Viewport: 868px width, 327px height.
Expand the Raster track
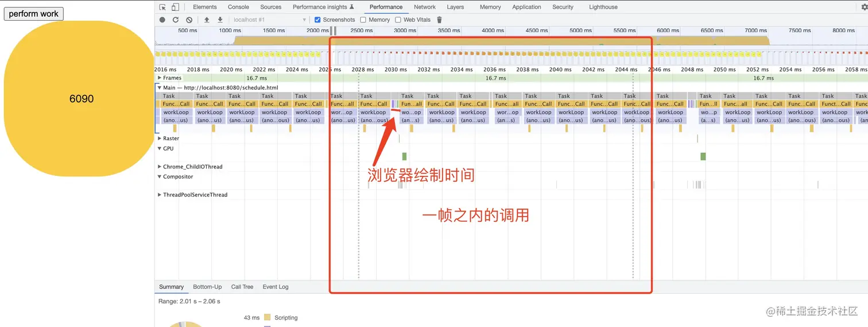pyautogui.click(x=160, y=139)
